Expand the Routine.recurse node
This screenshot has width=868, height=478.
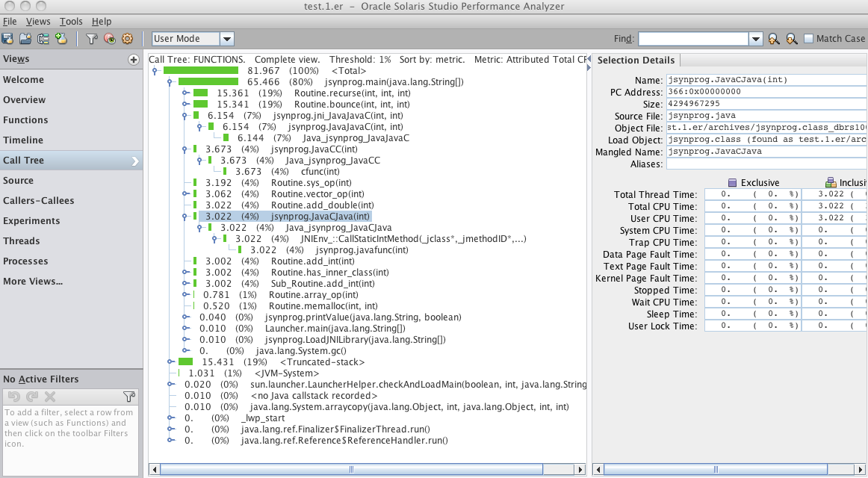pyautogui.click(x=185, y=93)
